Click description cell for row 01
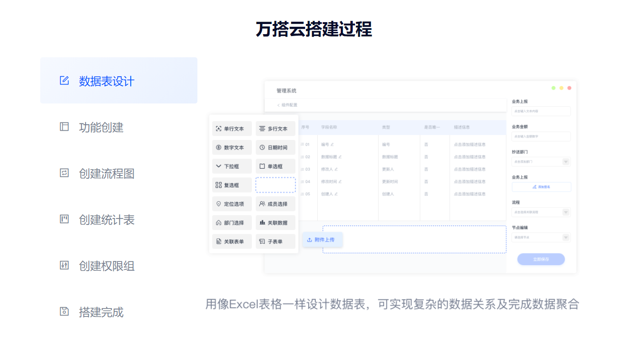Viewport: 619px width, 364px height. 470,145
